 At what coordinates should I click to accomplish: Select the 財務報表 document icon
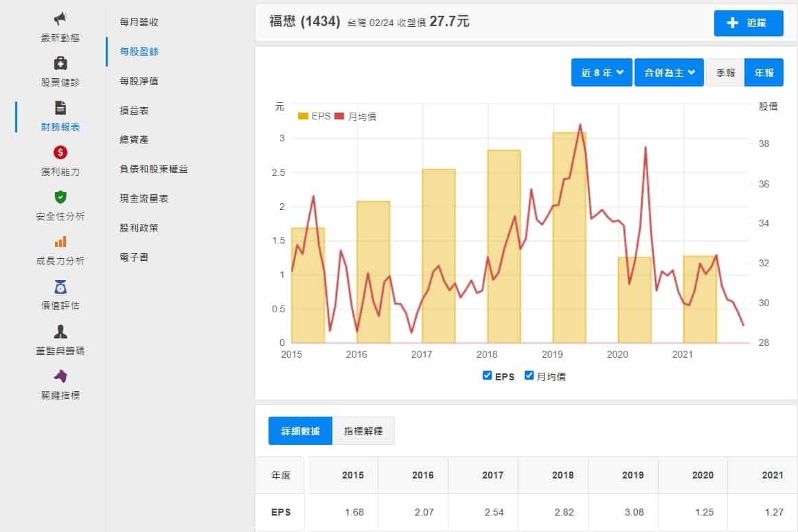coord(60,108)
